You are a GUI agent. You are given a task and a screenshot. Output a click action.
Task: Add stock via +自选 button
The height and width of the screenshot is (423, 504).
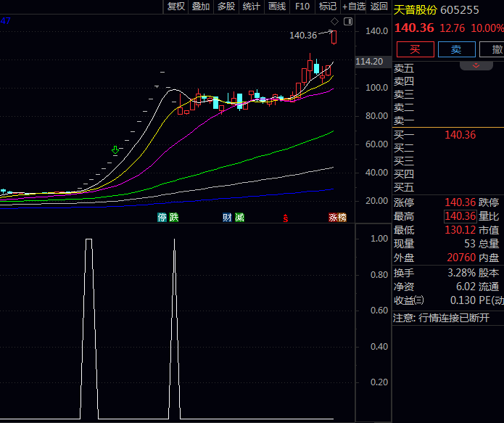[x=354, y=7]
